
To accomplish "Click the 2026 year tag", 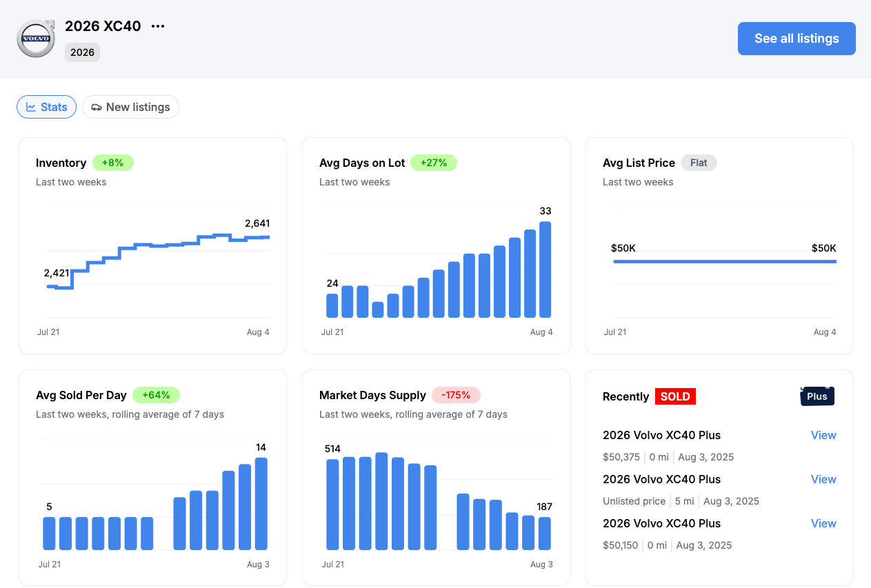I will [x=82, y=52].
